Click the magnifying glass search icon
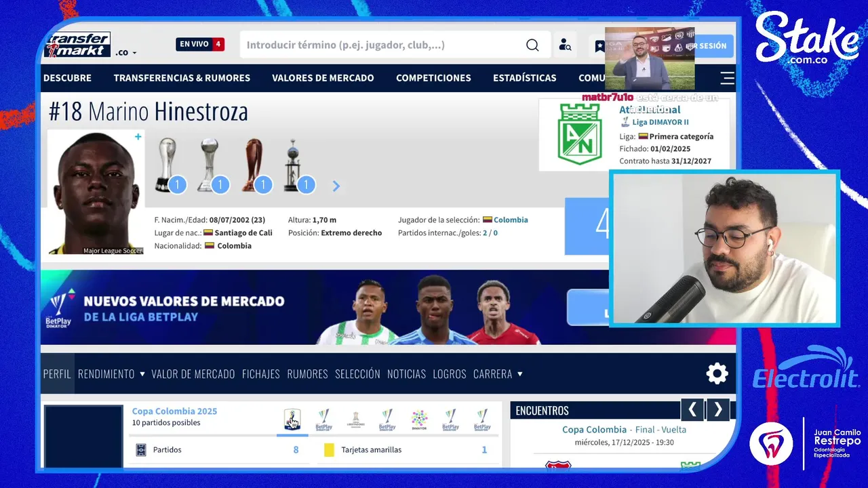868x488 pixels. [532, 45]
